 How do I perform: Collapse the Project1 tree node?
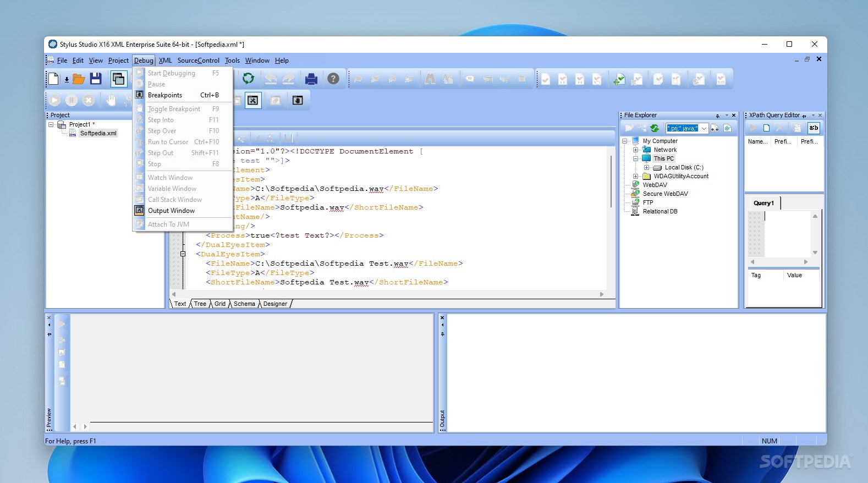[x=51, y=124]
